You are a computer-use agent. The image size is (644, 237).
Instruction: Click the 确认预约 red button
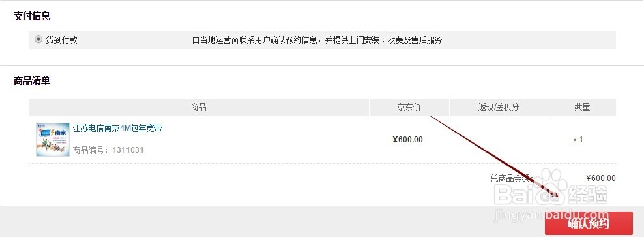click(589, 223)
